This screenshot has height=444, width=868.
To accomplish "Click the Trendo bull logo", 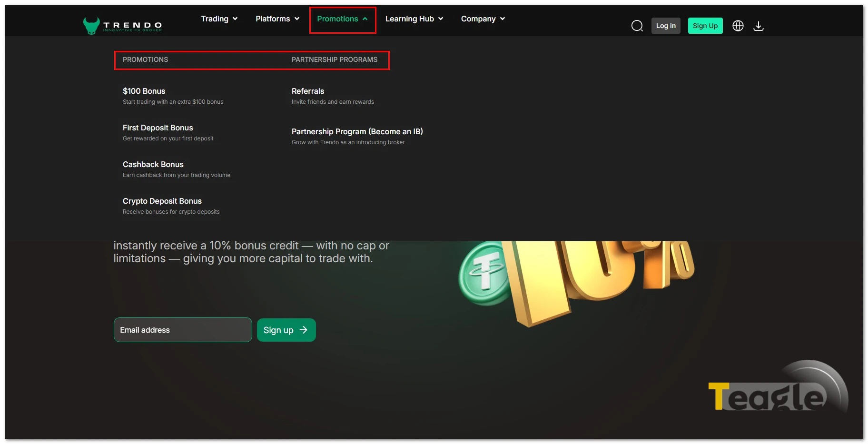I will click(122, 26).
